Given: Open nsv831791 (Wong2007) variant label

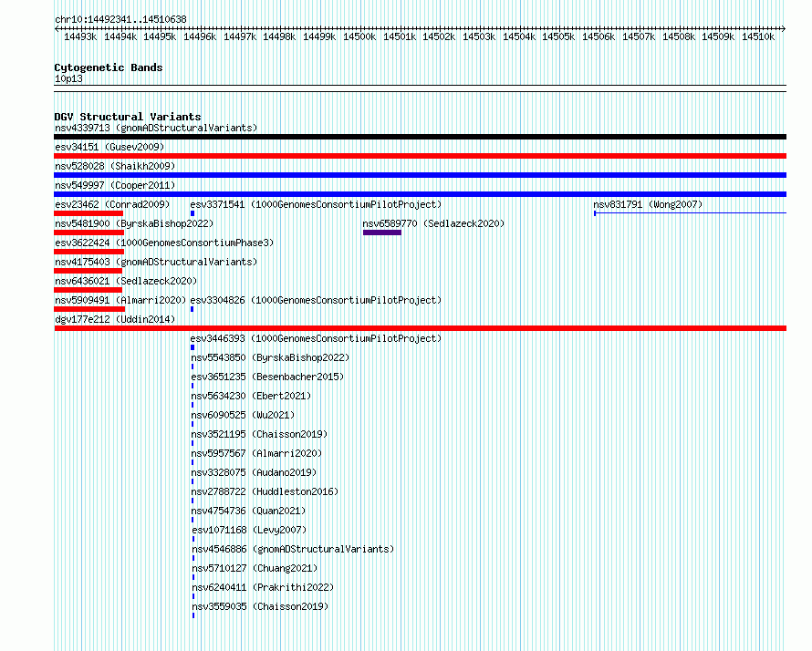Looking at the screenshot, I should point(648,204).
